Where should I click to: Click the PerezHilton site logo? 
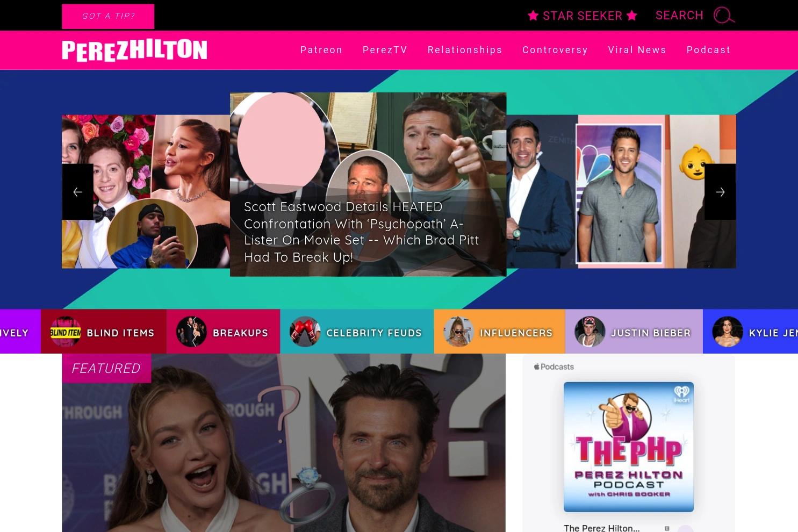134,51
